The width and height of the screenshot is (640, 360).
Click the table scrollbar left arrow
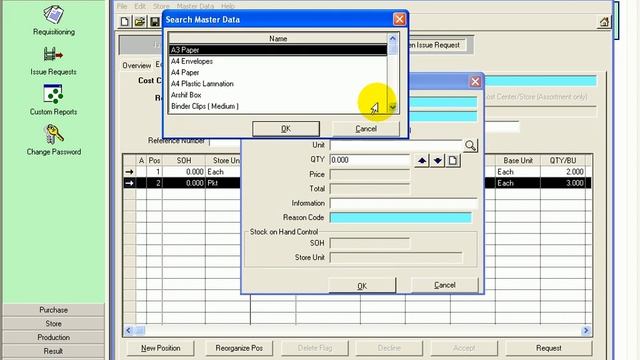[x=128, y=330]
